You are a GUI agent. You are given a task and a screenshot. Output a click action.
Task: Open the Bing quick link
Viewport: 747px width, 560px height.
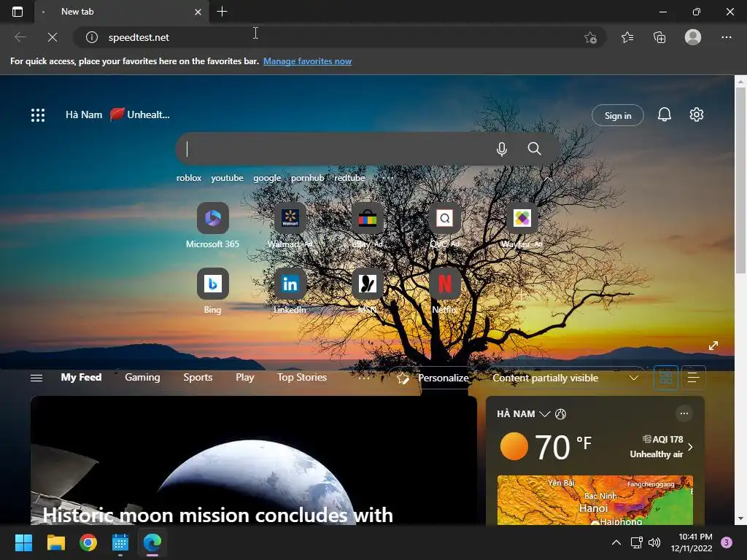point(212,291)
